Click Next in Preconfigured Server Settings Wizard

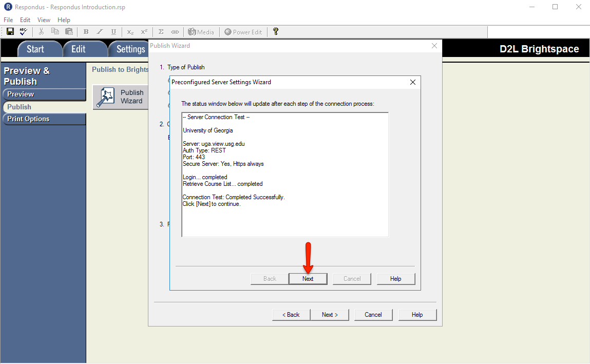[308, 279]
